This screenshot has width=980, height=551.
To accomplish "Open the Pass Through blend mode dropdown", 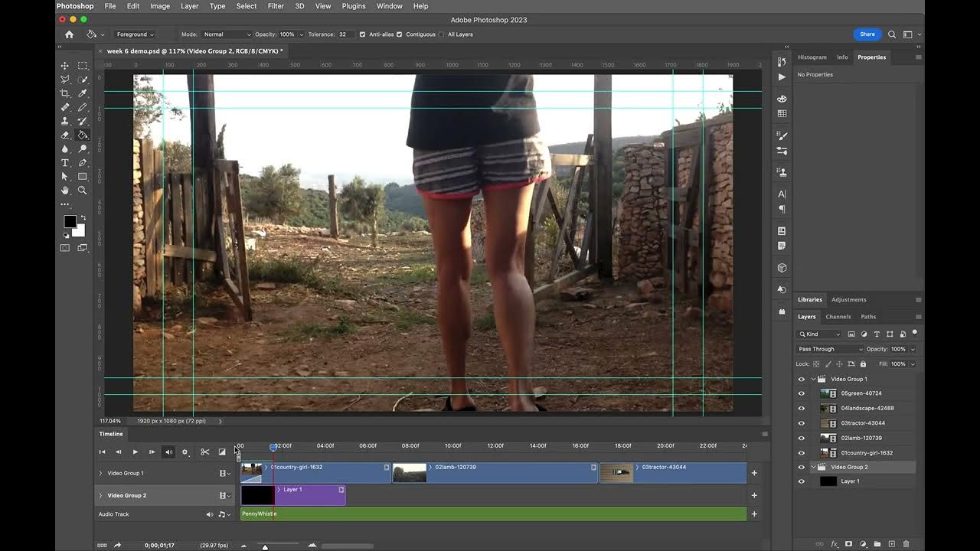I will (830, 349).
